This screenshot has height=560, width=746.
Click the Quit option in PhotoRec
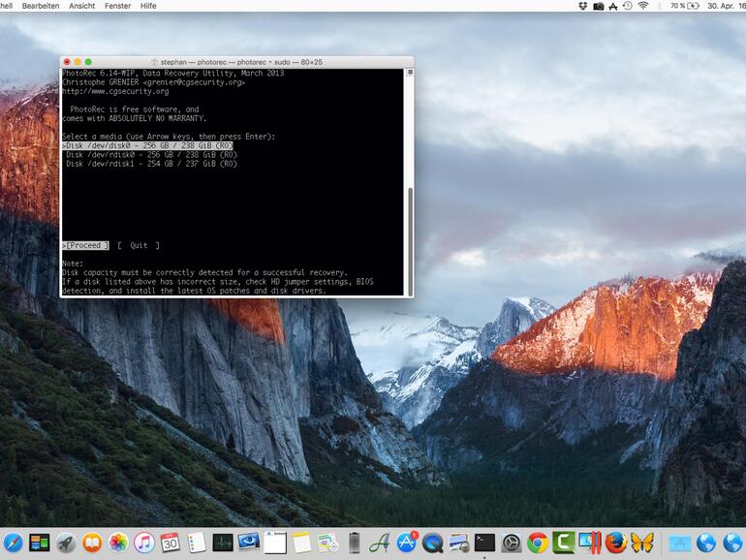point(139,245)
